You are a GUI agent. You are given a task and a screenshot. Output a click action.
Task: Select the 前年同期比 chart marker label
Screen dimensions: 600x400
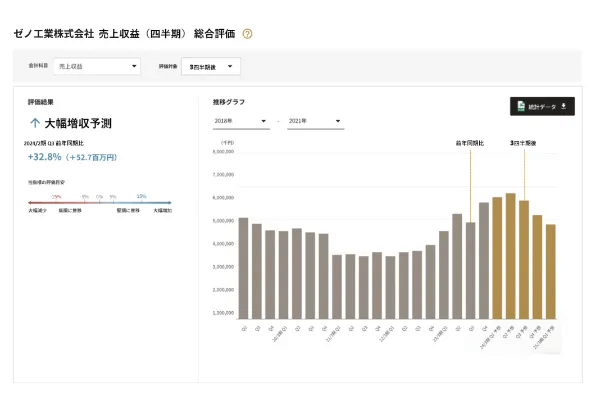(x=469, y=144)
